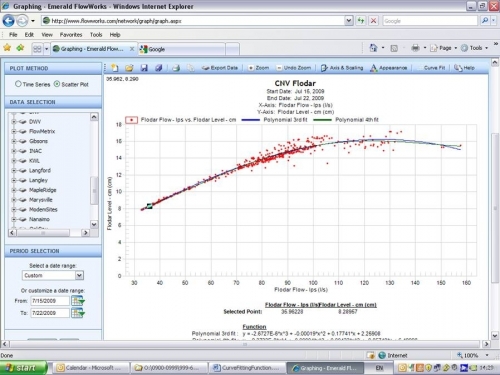
Task: Open the Favorites menu
Action: (x=71, y=35)
